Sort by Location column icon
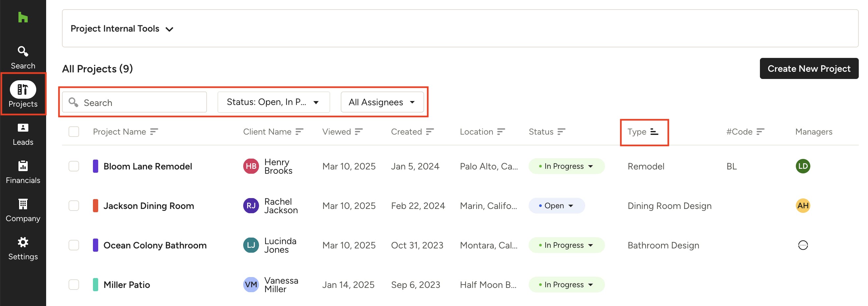This screenshot has width=868, height=306. (x=501, y=132)
